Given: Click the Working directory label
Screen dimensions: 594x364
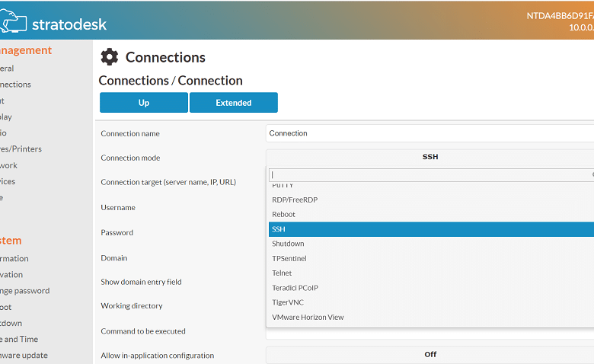Looking at the screenshot, I should pyautogui.click(x=132, y=305).
